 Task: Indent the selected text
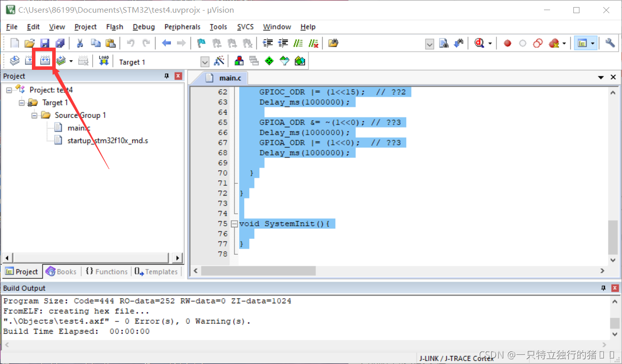point(268,44)
